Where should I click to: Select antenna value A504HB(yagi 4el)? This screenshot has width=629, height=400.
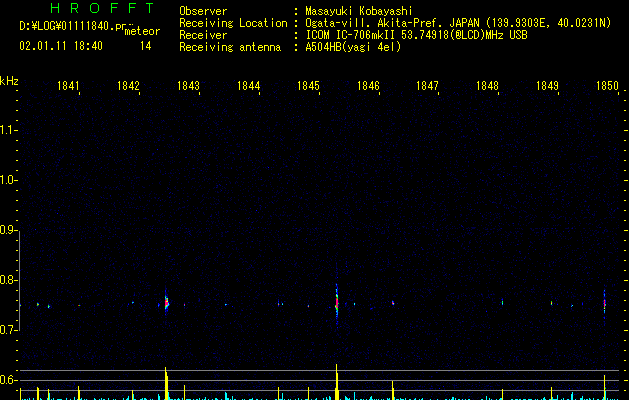click(353, 47)
